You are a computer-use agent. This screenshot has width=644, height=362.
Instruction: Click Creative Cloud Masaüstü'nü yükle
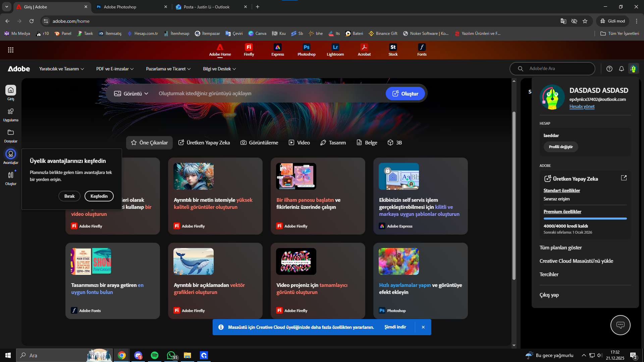(x=576, y=261)
